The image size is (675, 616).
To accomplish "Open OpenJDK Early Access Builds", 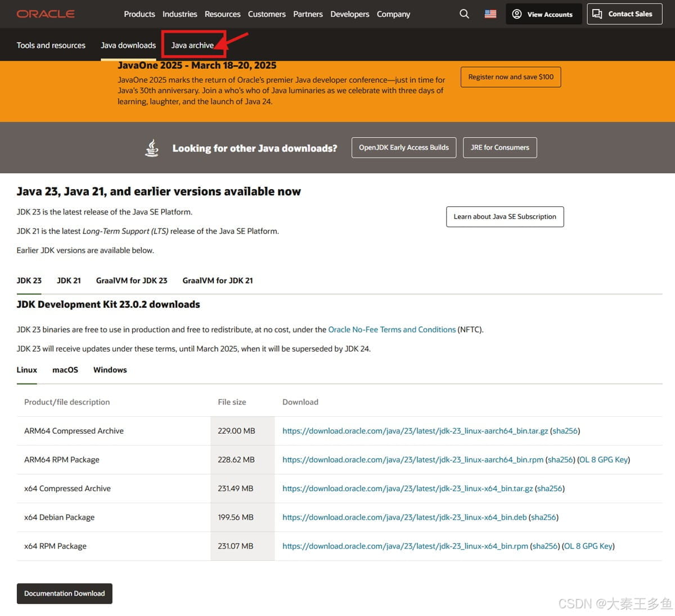I will [403, 147].
